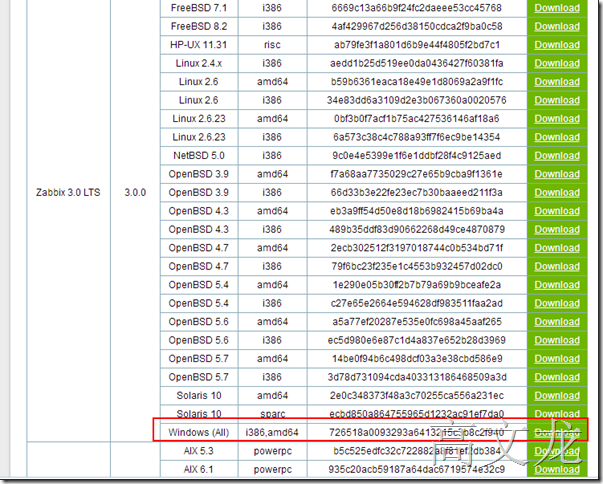
Task: Select hash 6669c13a66b9f24fc2daeee53cc45768
Action: click(417, 8)
